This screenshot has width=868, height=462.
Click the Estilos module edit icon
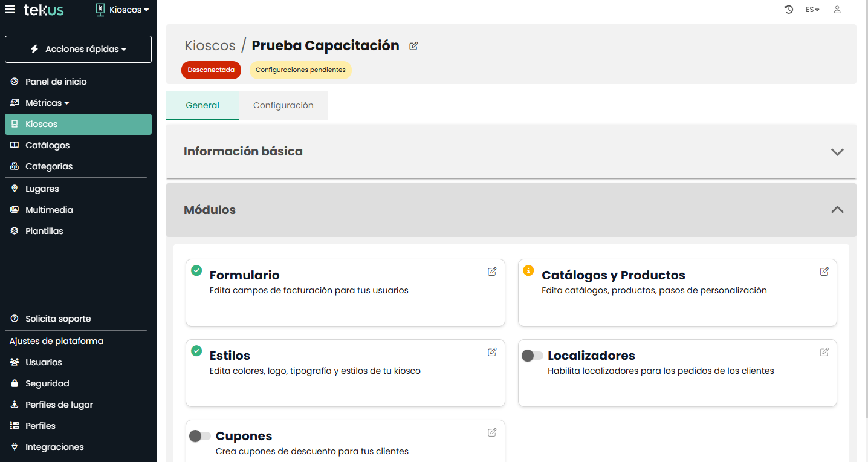(492, 352)
